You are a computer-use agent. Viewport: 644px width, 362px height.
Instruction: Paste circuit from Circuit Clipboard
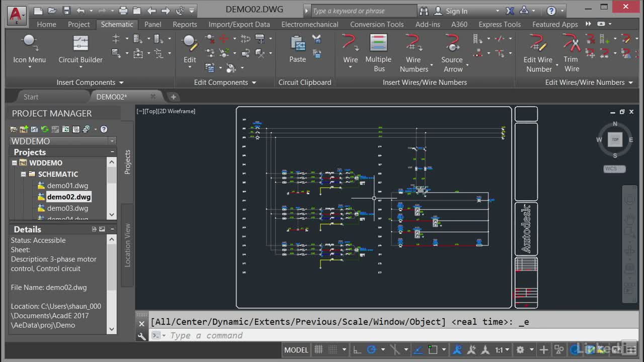tap(297, 50)
